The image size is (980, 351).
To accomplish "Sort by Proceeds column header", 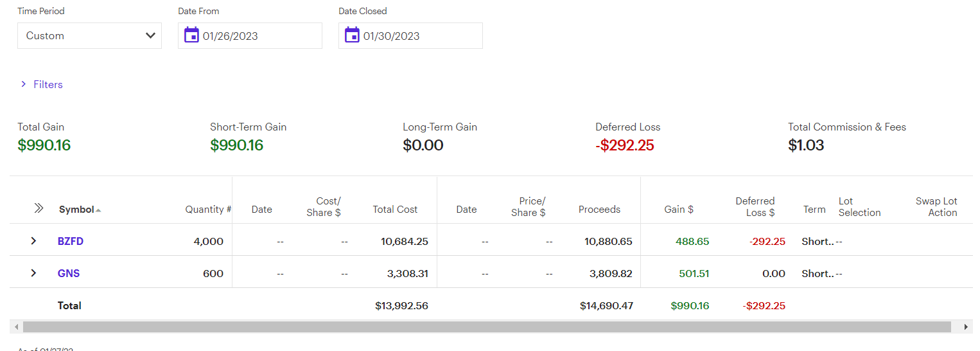I will coord(599,210).
